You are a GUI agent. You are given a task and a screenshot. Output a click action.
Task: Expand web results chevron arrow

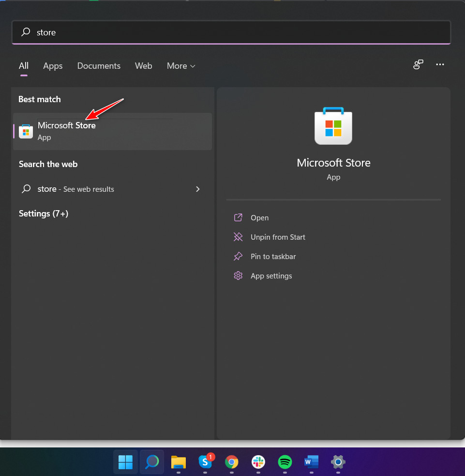198,189
